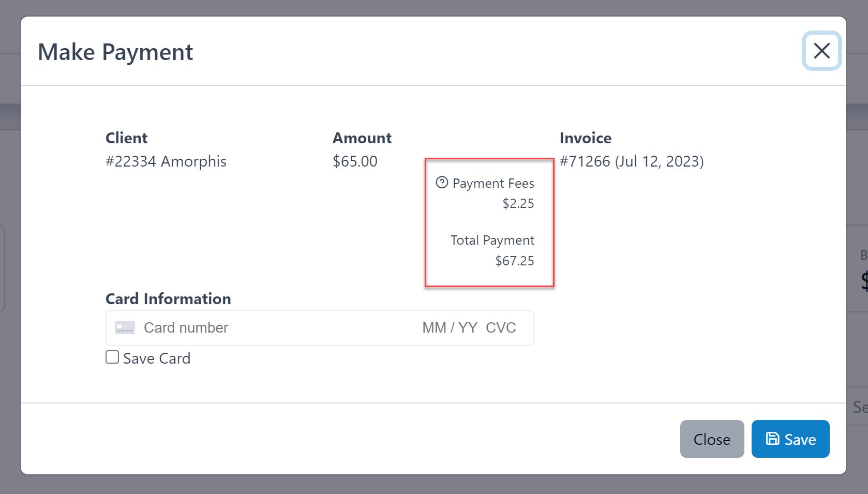Click the Make Payment dialog title
Screen dimensions: 868x494
(x=115, y=52)
